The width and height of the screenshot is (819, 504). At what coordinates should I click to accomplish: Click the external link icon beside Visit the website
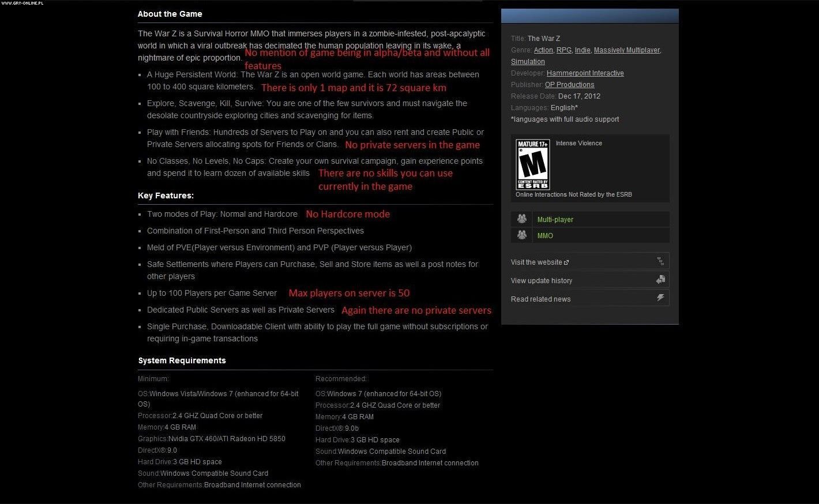point(566,262)
